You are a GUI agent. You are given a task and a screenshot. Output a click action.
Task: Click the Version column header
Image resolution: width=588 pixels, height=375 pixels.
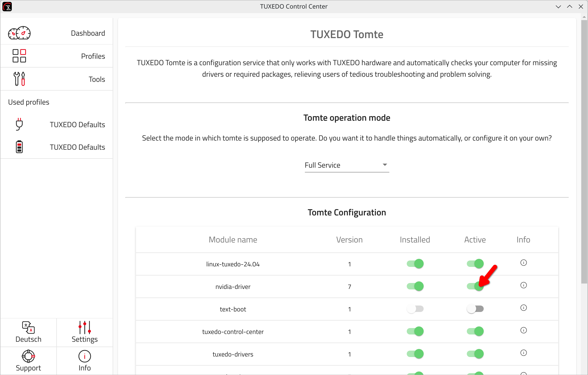click(349, 240)
